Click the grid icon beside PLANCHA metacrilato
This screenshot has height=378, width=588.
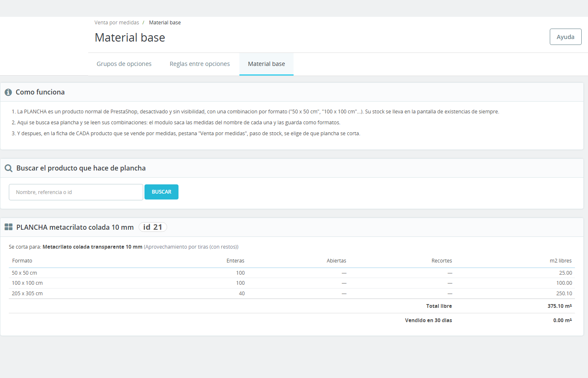click(x=8, y=227)
